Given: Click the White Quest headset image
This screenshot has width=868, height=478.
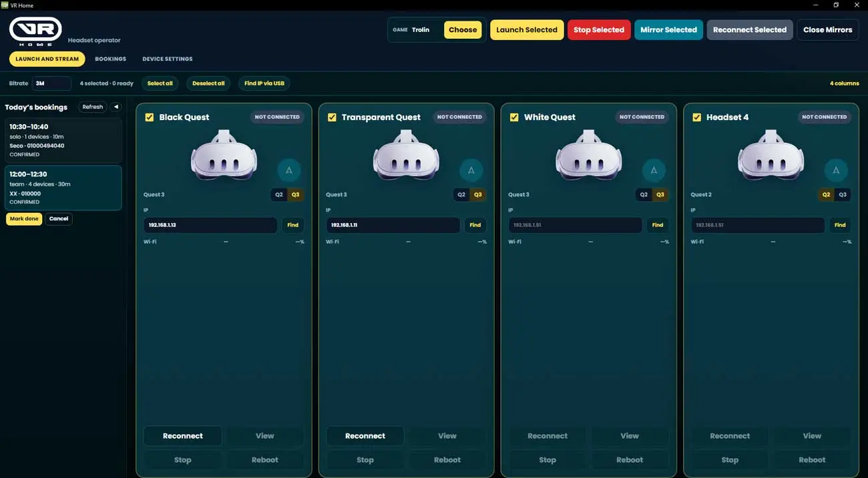Looking at the screenshot, I should (588, 154).
